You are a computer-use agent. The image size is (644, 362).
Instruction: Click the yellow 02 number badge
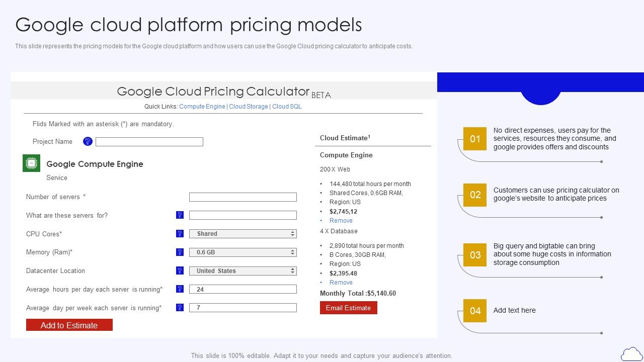(475, 195)
